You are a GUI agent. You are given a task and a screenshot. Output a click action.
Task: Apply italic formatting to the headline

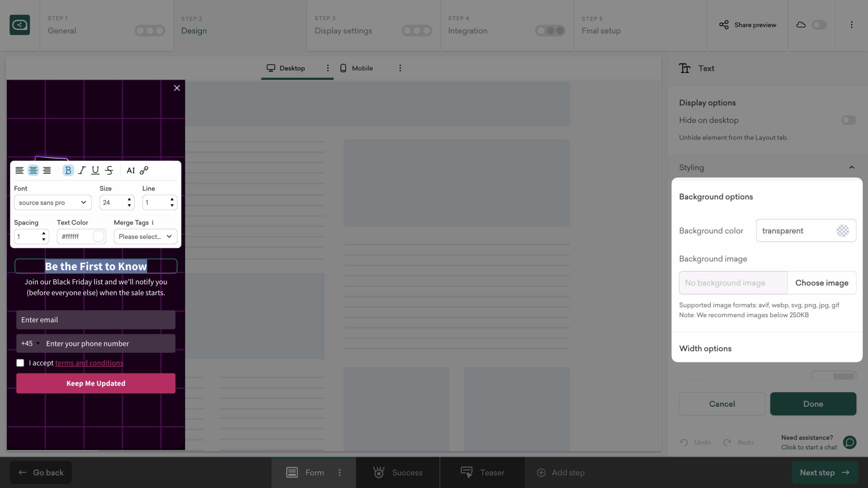(81, 170)
